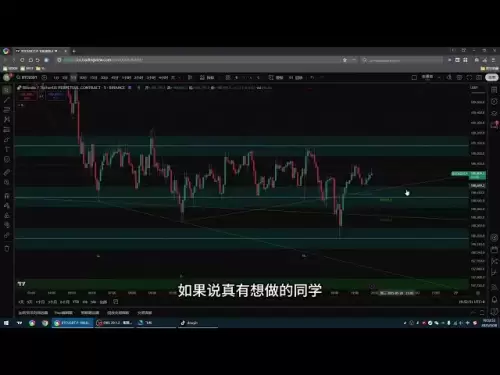
Task: Open the Douyin app in taskbar
Action: pos(197,323)
